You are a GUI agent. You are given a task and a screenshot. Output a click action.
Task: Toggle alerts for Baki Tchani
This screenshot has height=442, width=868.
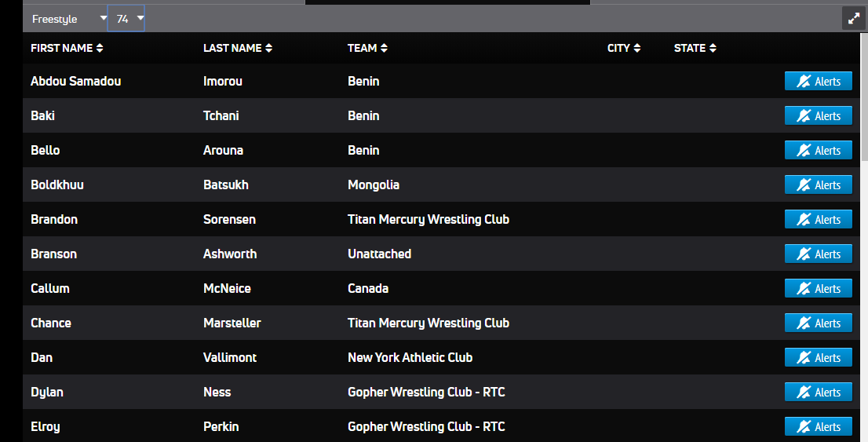(819, 115)
